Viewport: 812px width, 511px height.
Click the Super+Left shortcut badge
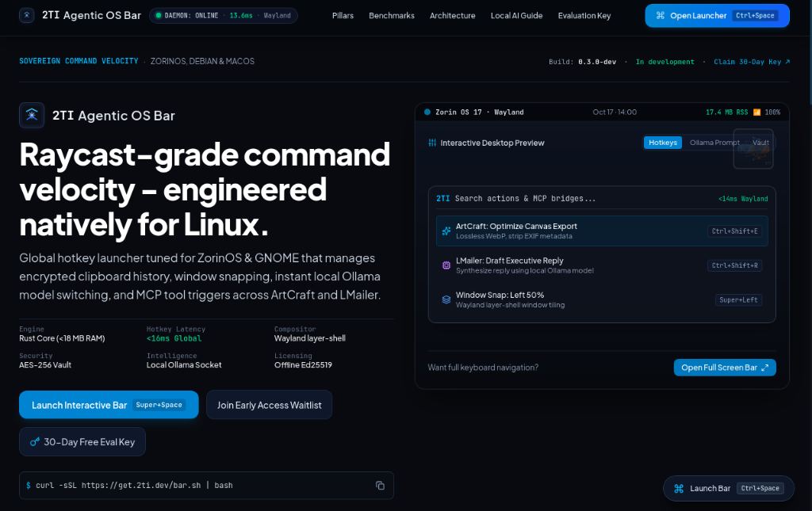pos(738,300)
